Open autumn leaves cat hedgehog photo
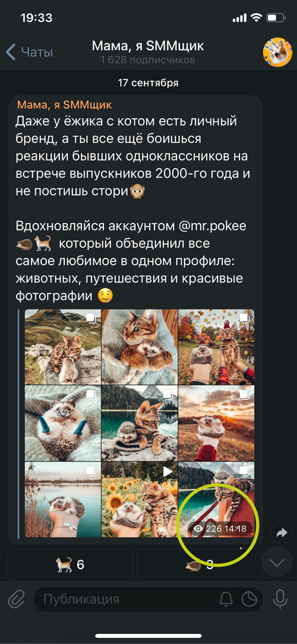This screenshot has width=297, height=644. tap(216, 346)
